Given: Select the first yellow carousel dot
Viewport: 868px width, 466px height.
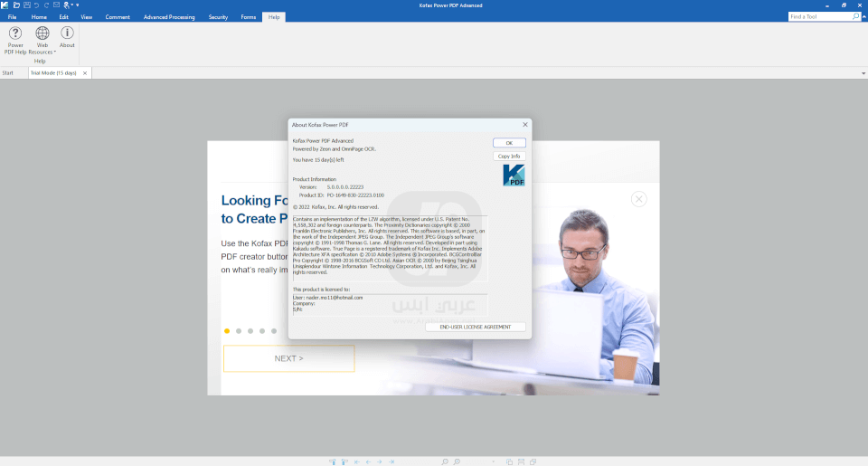Looking at the screenshot, I should [x=227, y=331].
